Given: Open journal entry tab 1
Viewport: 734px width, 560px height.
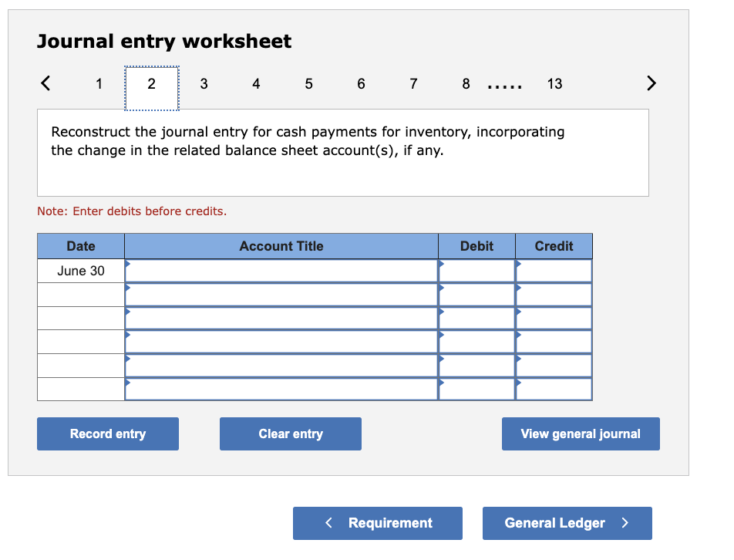Looking at the screenshot, I should pyautogui.click(x=99, y=84).
